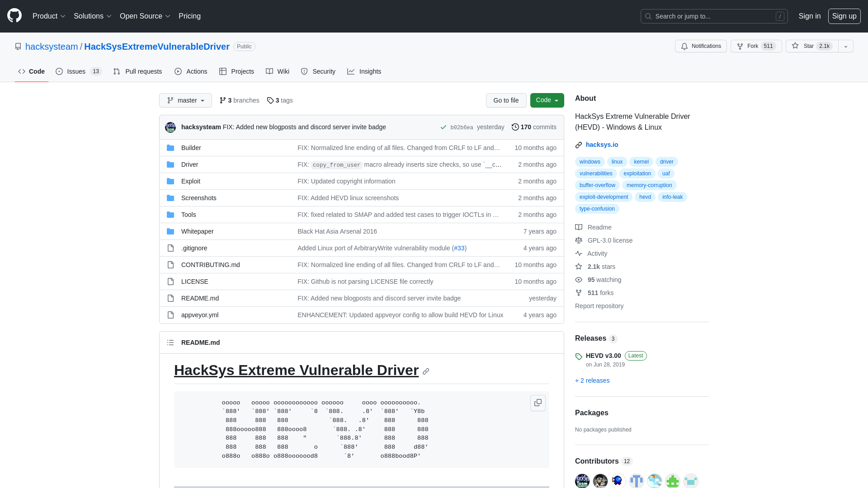The width and height of the screenshot is (868, 488).
Task: Select the link icon beside hacksys.io
Action: pyautogui.click(x=579, y=145)
